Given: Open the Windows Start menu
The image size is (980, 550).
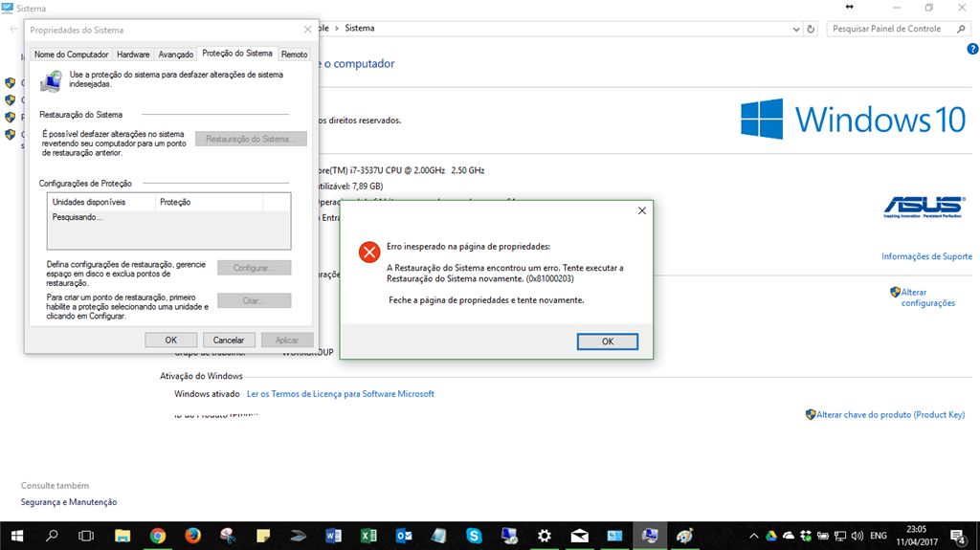Looking at the screenshot, I should [x=17, y=536].
